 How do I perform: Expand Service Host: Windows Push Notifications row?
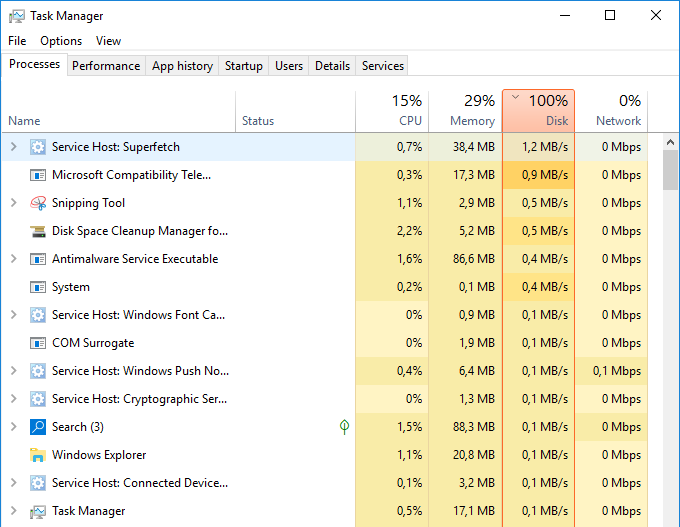[x=14, y=370]
